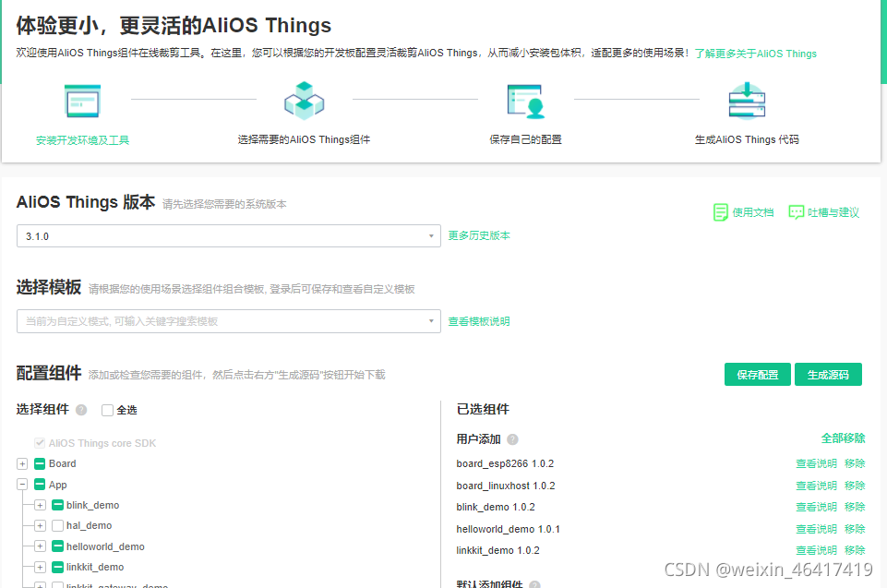Screen dimensions: 887x588
Task: View description of blink_demo 1.0.2
Action: [816, 507]
